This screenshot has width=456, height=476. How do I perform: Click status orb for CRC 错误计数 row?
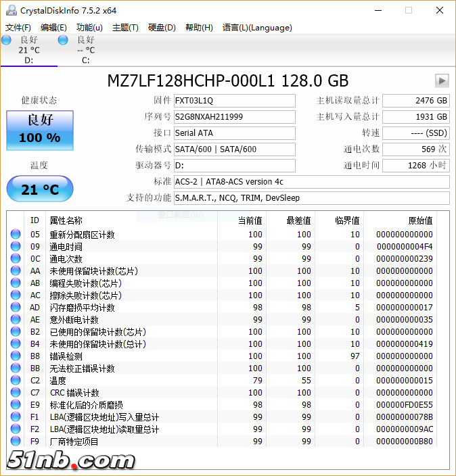coord(16,393)
